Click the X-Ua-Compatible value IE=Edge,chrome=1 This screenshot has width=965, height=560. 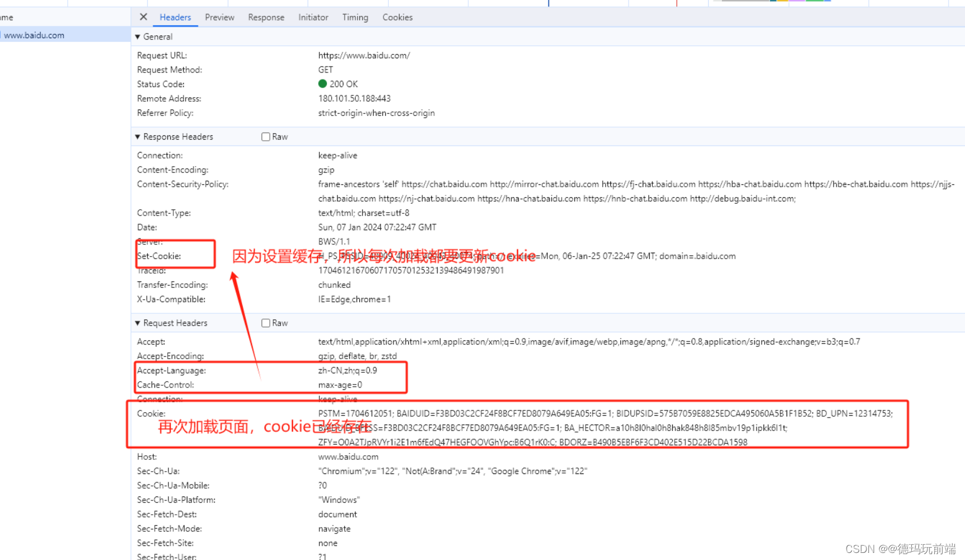pyautogui.click(x=355, y=299)
